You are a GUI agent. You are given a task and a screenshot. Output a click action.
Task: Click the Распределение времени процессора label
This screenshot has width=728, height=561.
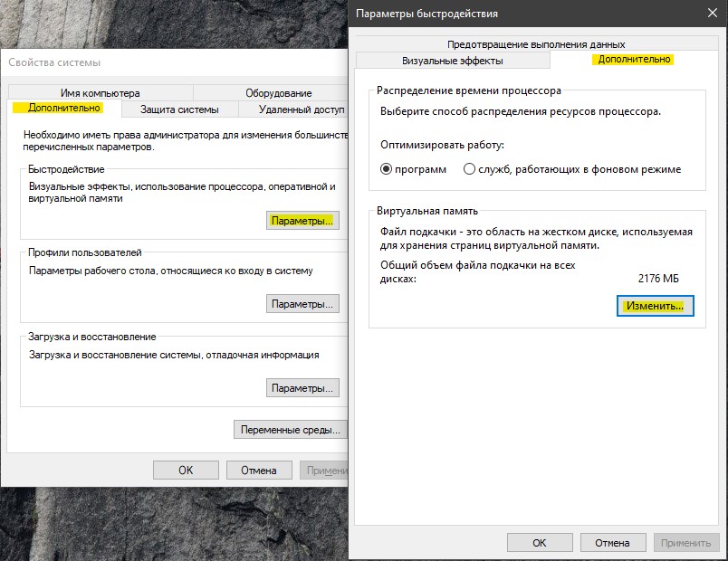[x=468, y=90]
